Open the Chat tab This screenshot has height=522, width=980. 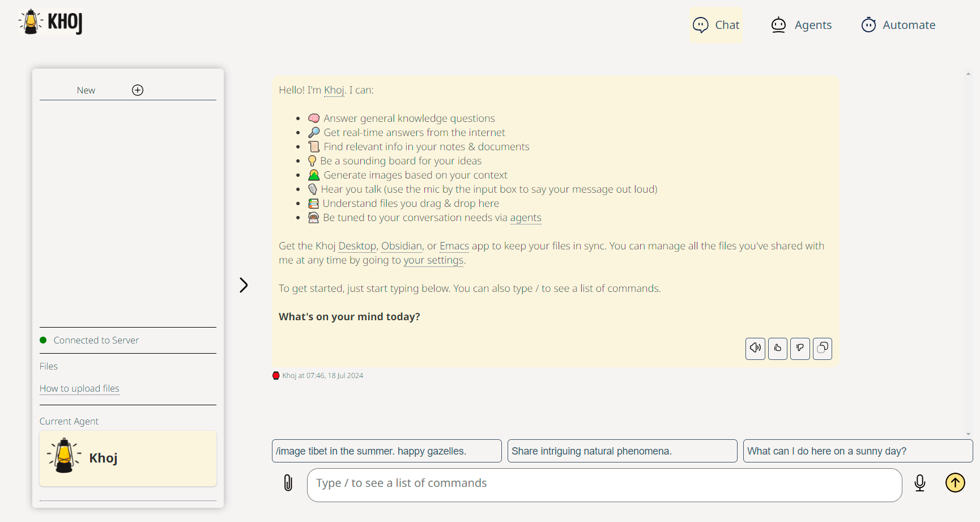point(716,25)
